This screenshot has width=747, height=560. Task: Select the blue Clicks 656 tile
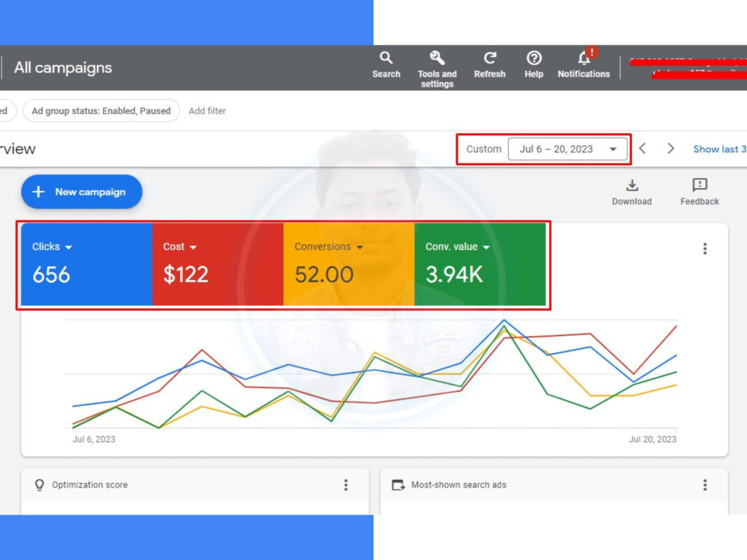pos(87,264)
